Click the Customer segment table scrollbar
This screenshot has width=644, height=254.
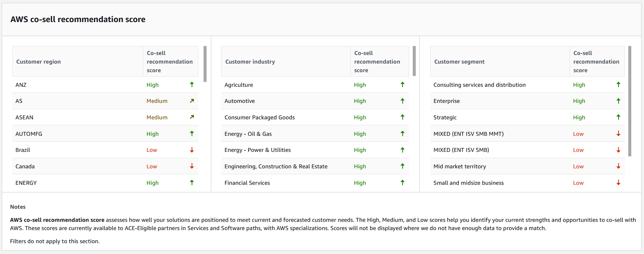630,101
